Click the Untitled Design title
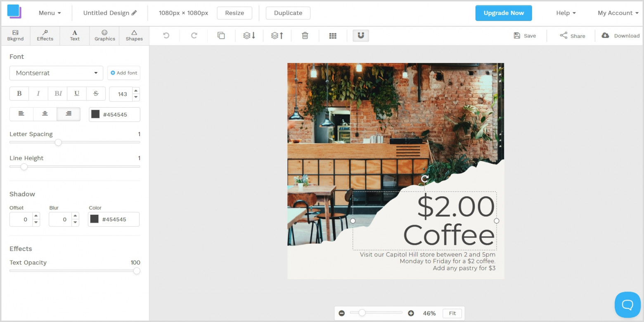 click(x=106, y=13)
